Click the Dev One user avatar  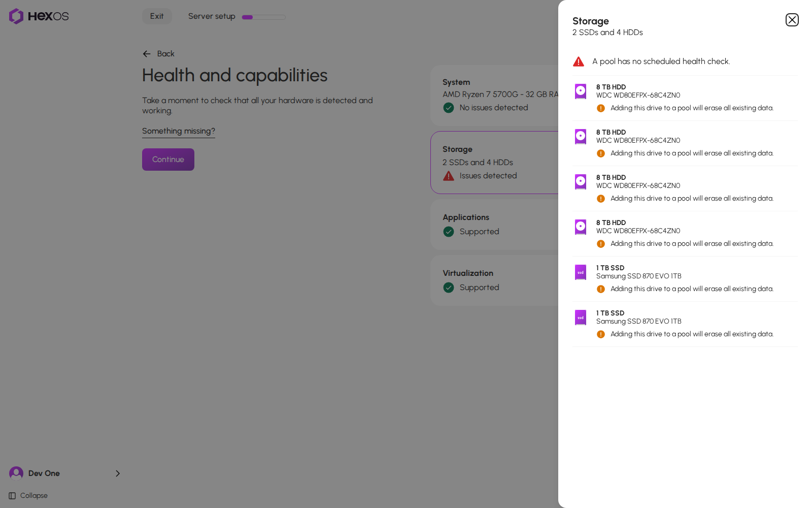(x=16, y=473)
